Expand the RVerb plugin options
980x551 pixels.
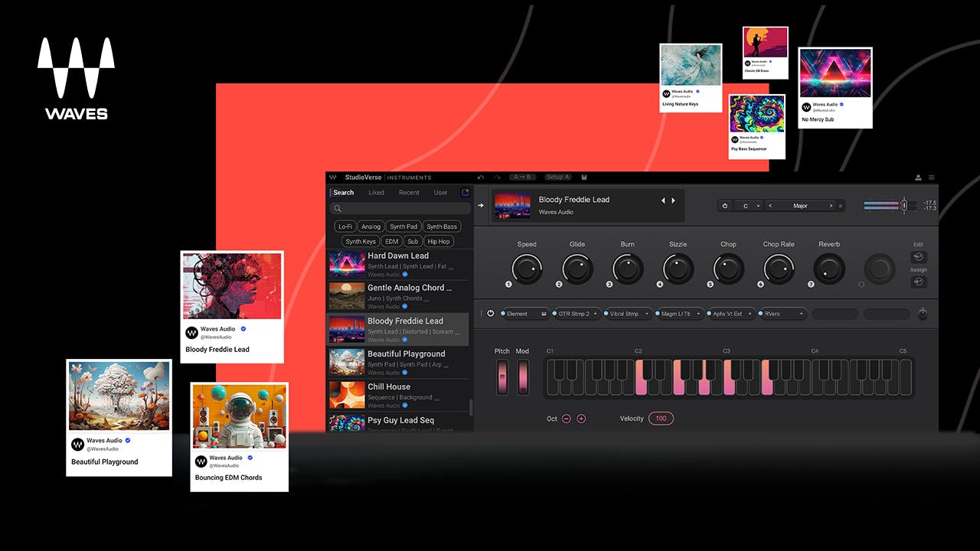pos(801,313)
